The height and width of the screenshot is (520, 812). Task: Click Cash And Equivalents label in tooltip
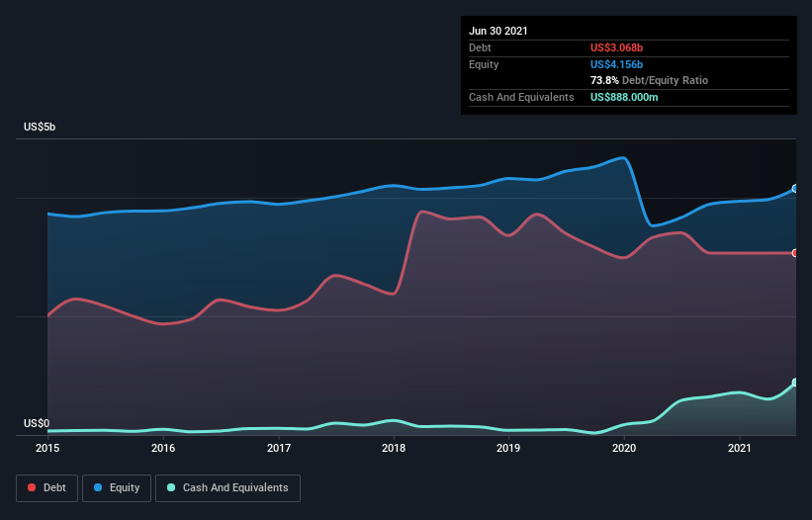click(x=521, y=97)
